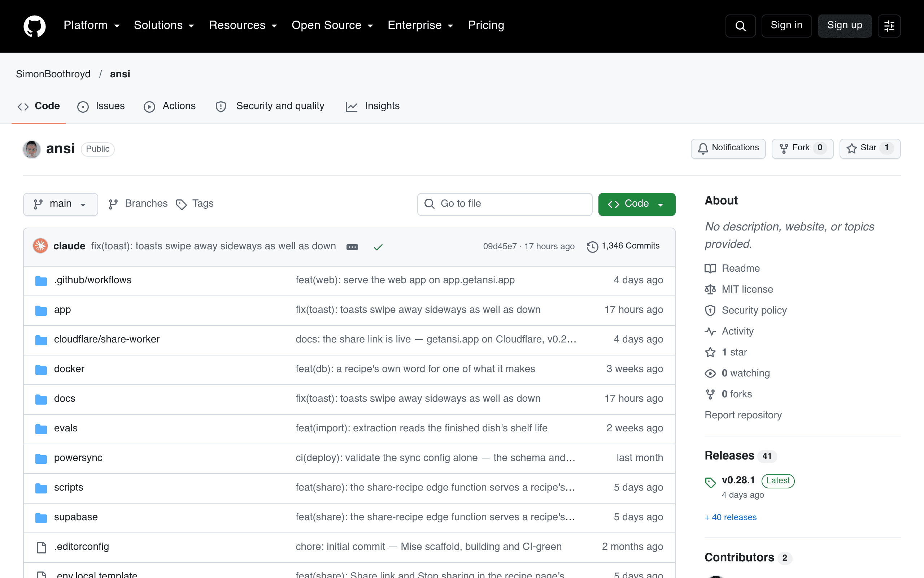Click the ansi repository name in the breadcrumb
924x578 pixels.
(x=120, y=74)
